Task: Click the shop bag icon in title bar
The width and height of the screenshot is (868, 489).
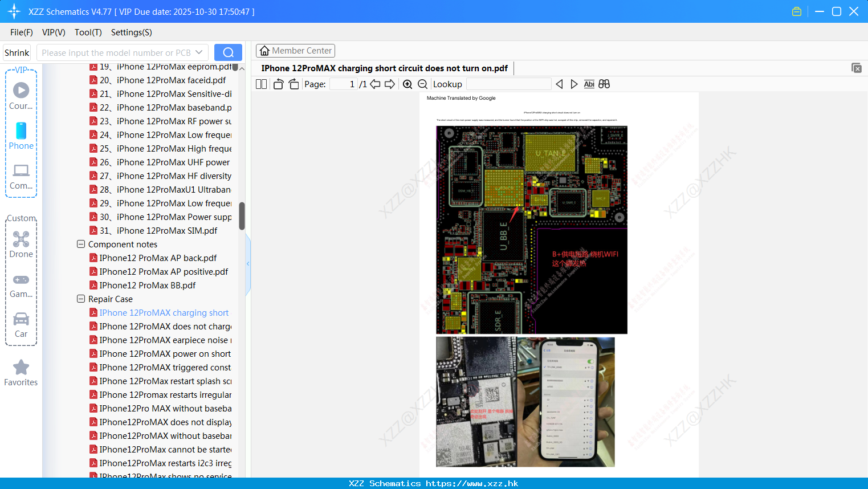Action: [797, 11]
